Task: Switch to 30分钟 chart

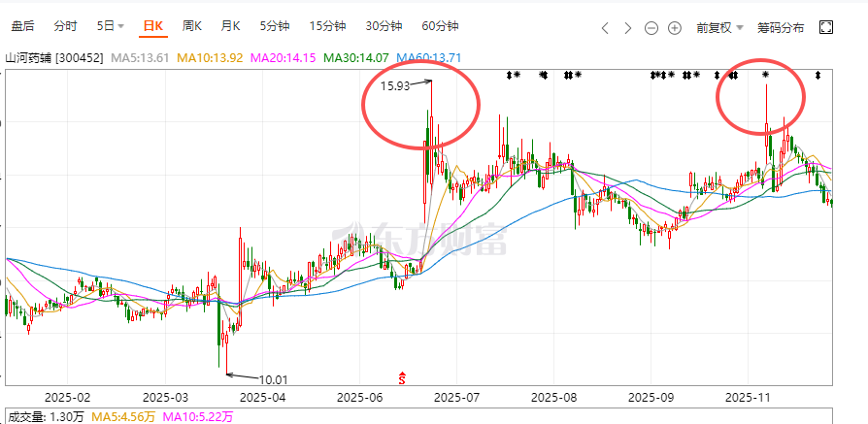Action: pos(384,26)
